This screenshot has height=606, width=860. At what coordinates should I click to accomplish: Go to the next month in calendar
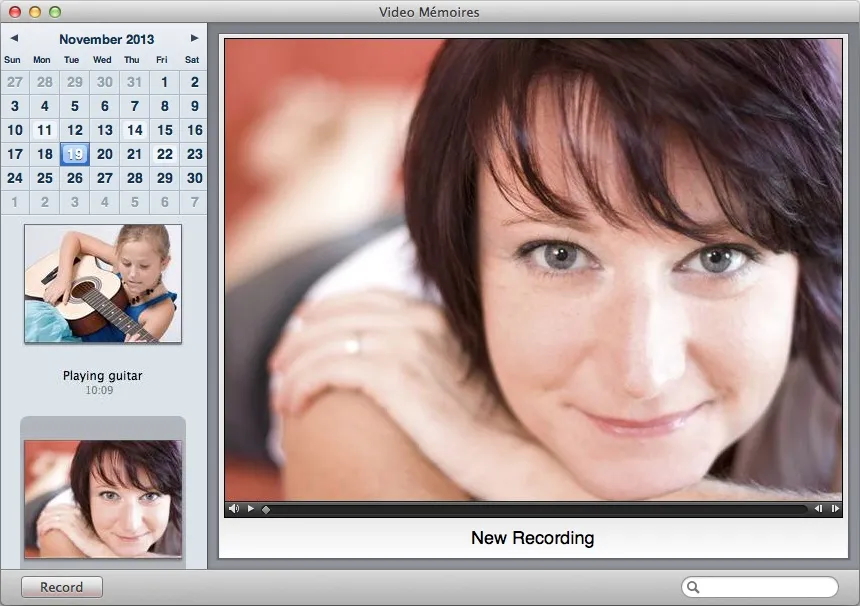[194, 38]
